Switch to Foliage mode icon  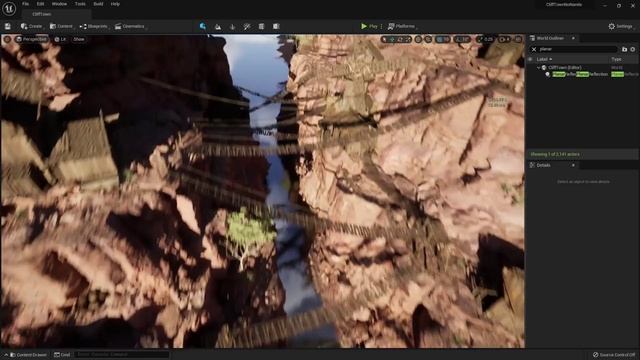click(232, 27)
